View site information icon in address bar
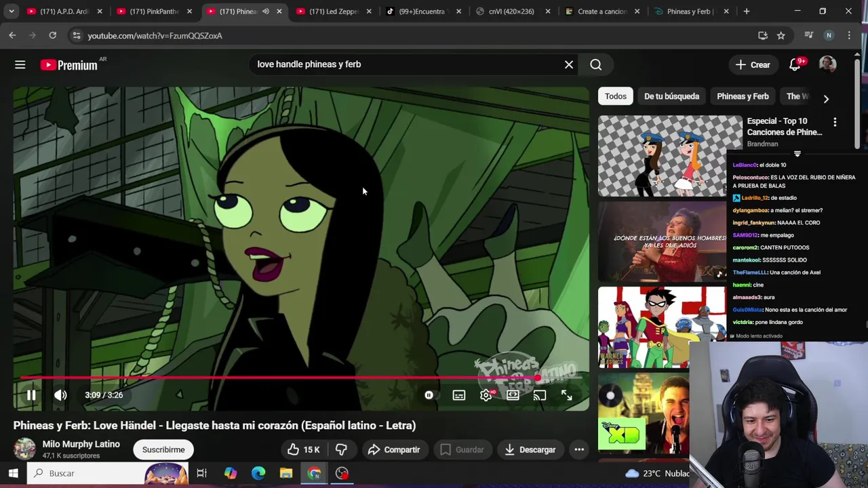 [77, 35]
